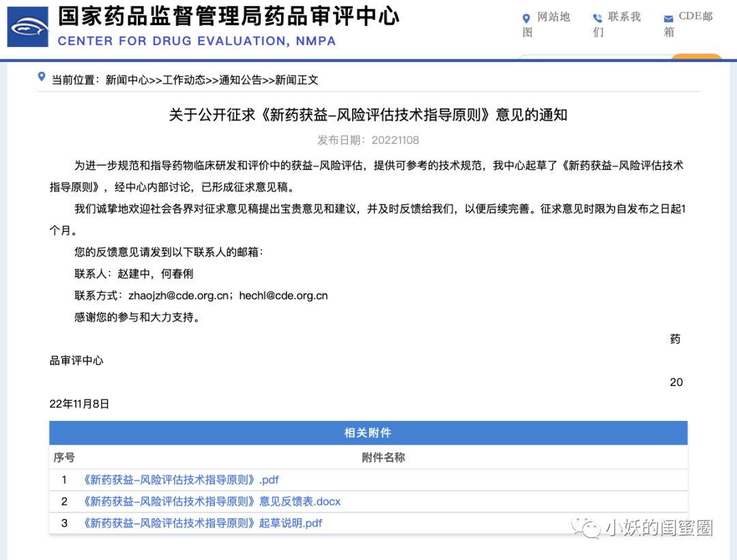Download the 意见反馈表.docx attachment
The width and height of the screenshot is (737, 560).
(x=212, y=501)
